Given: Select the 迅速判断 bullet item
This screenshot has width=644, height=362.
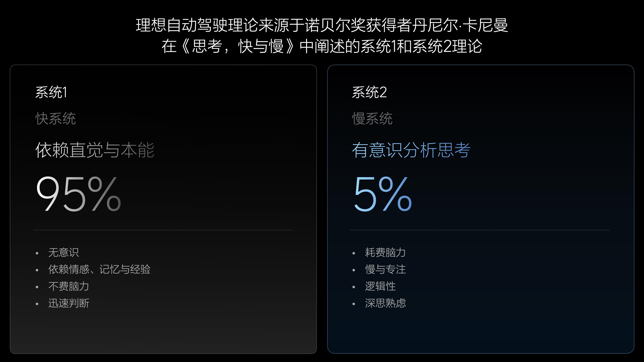Looking at the screenshot, I should tap(68, 303).
